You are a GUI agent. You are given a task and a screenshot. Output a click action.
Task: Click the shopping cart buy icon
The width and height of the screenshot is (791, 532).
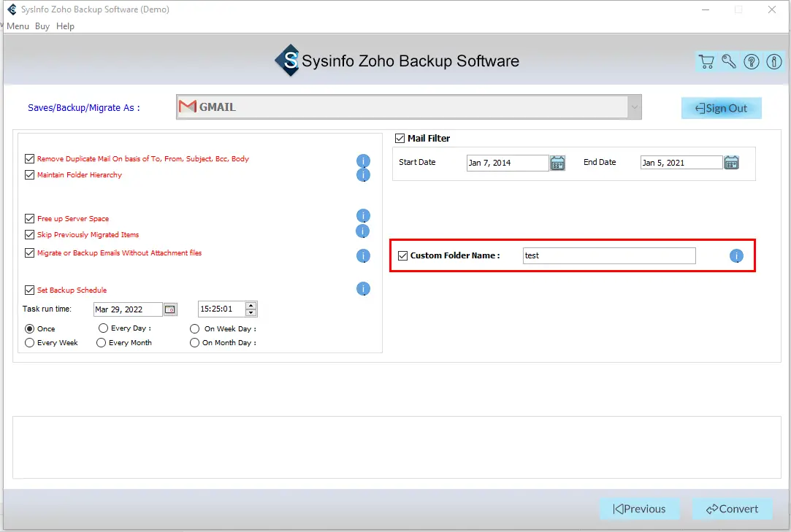point(706,62)
